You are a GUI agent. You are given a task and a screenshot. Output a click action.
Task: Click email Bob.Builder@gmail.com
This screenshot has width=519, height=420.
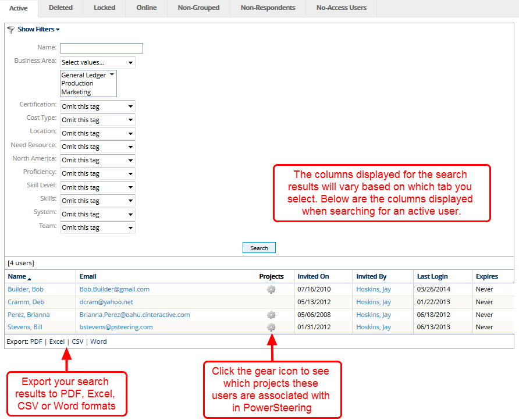point(114,289)
